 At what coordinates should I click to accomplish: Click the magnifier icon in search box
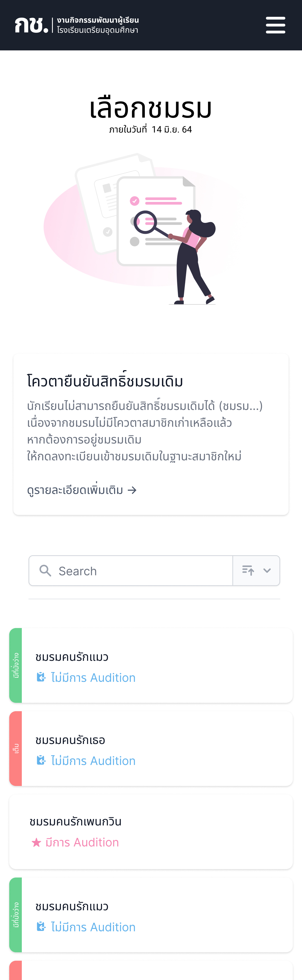point(45,571)
